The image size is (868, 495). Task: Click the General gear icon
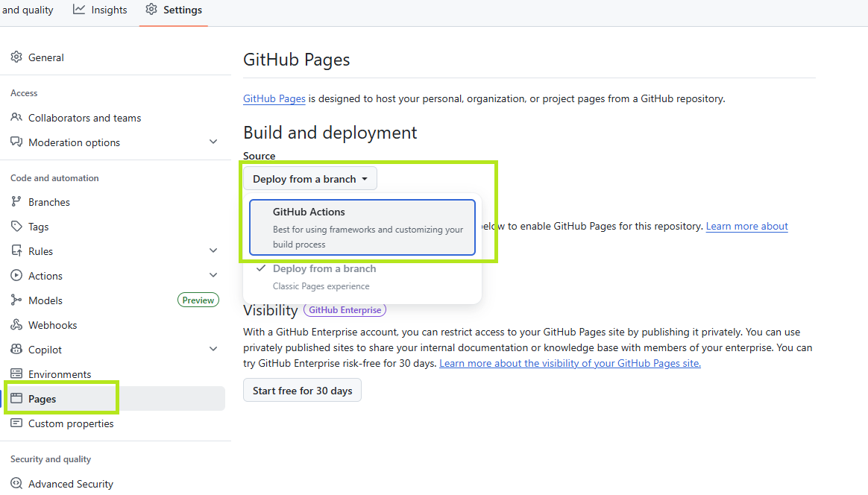(16, 57)
